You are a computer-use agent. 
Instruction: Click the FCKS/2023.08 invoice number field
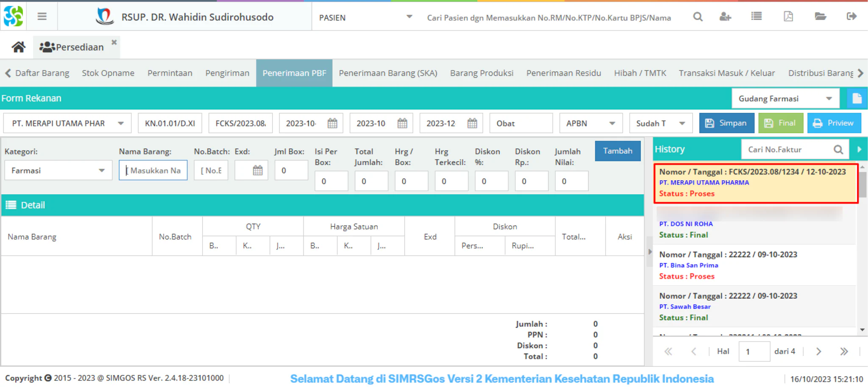(x=240, y=123)
